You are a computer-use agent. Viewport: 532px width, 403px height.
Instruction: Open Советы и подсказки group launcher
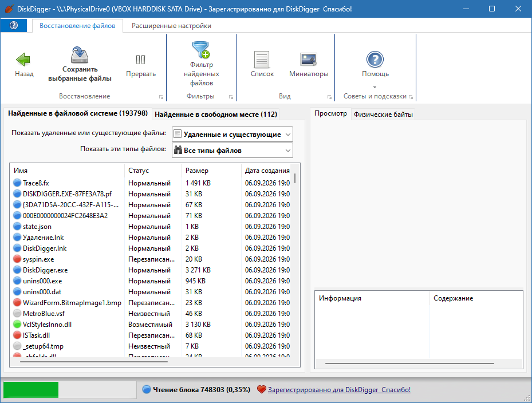(411, 97)
